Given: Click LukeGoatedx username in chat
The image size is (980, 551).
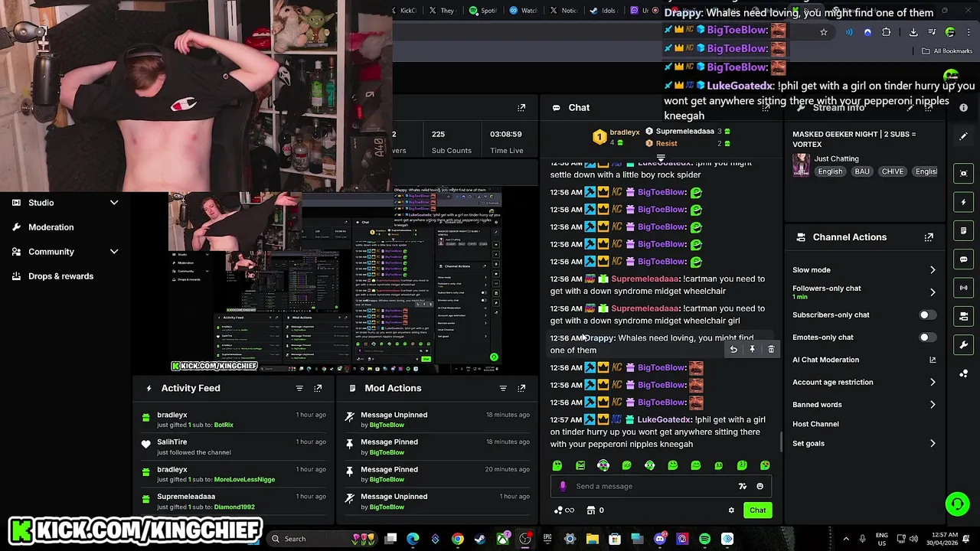Looking at the screenshot, I should [x=664, y=420].
